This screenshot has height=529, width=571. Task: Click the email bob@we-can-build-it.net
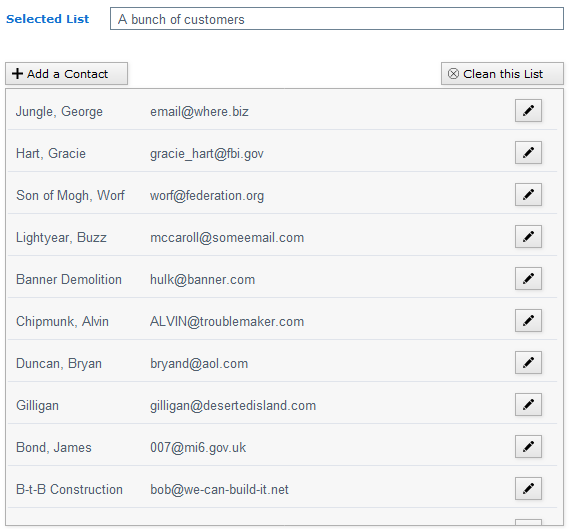coord(219,489)
